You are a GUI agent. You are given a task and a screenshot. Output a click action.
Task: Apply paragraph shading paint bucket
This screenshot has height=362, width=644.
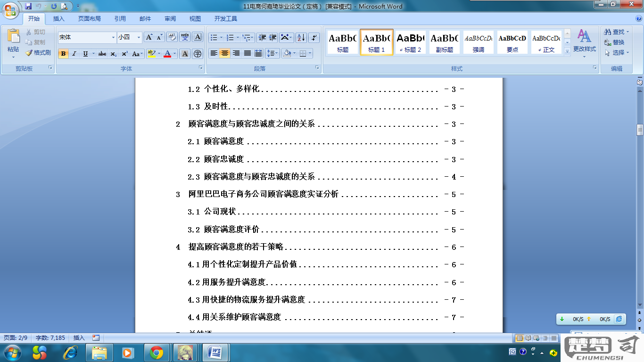[x=286, y=53]
